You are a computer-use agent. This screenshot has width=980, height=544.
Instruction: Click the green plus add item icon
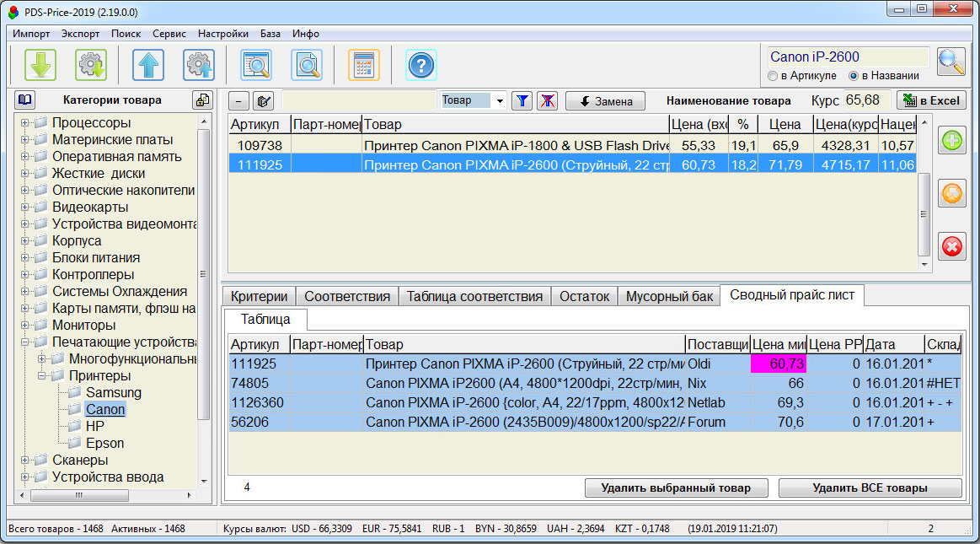click(x=952, y=141)
